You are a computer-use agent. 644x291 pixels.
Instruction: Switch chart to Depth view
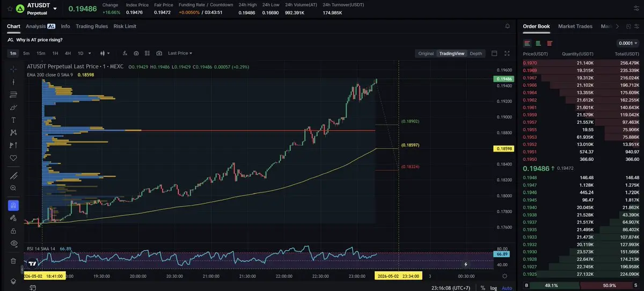coord(476,54)
